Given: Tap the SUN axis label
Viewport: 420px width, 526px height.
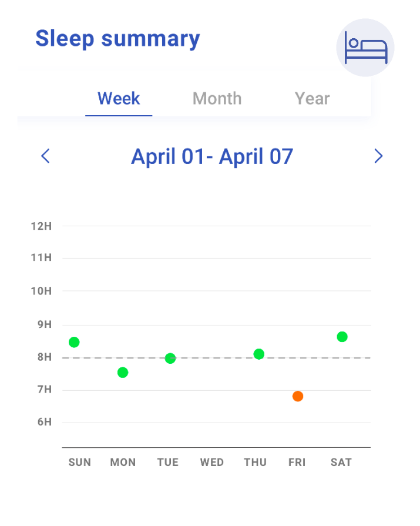Looking at the screenshot, I should coord(80,463).
